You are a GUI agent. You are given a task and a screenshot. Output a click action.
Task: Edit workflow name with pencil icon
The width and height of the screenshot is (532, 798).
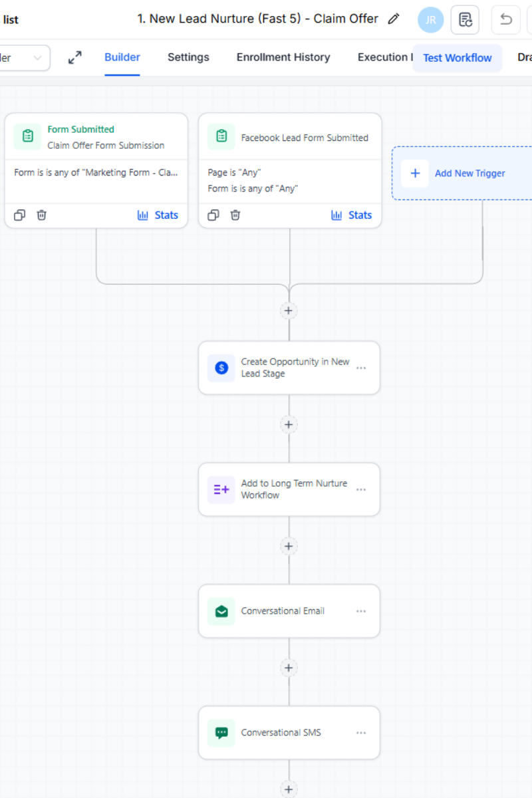coord(394,19)
